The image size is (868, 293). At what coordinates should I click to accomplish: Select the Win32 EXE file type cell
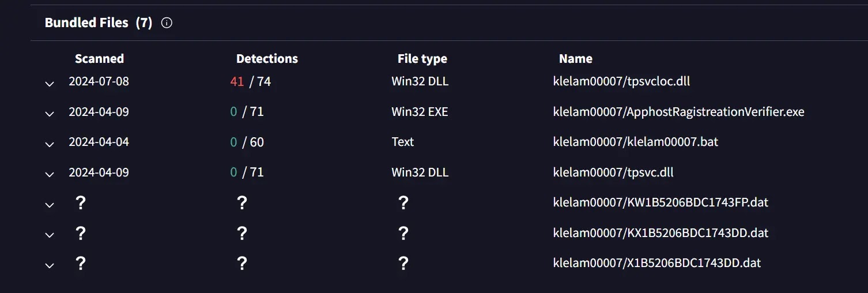pyautogui.click(x=420, y=112)
